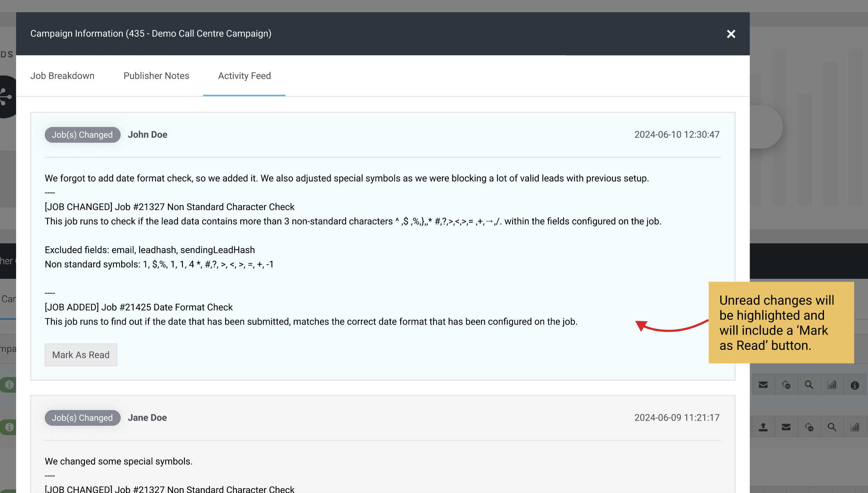
Task: Click the envelope icon in the info-icon row
Action: (x=763, y=385)
